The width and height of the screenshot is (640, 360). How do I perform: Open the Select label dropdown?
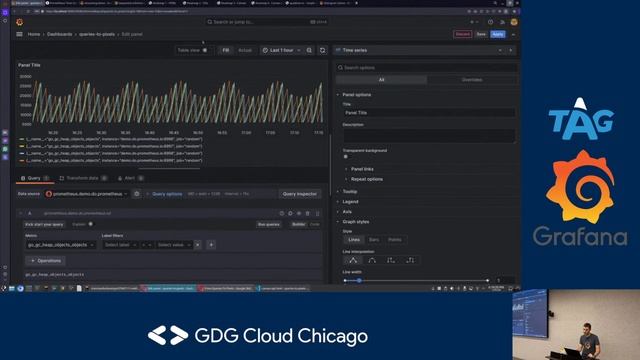click(x=120, y=245)
